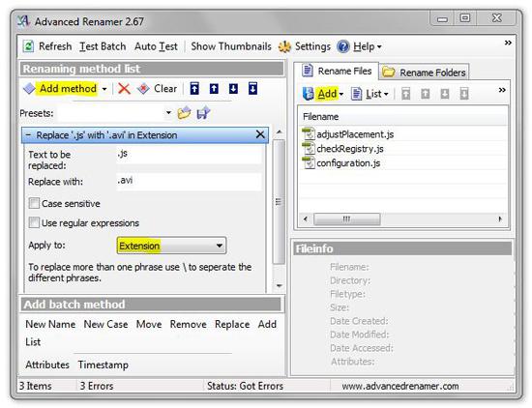Open the Presets combo box
Viewport: 532px width, 408px height.
point(115,113)
